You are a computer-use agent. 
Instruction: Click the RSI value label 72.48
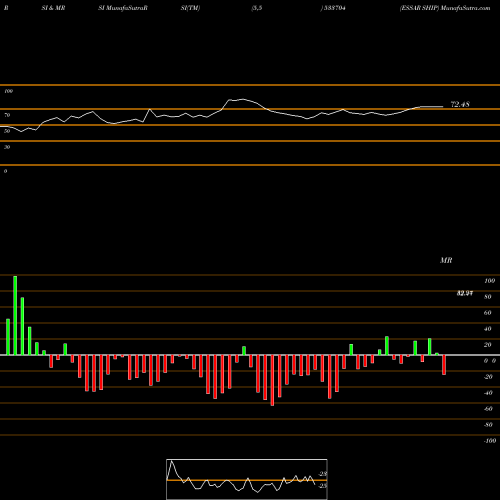[460, 104]
